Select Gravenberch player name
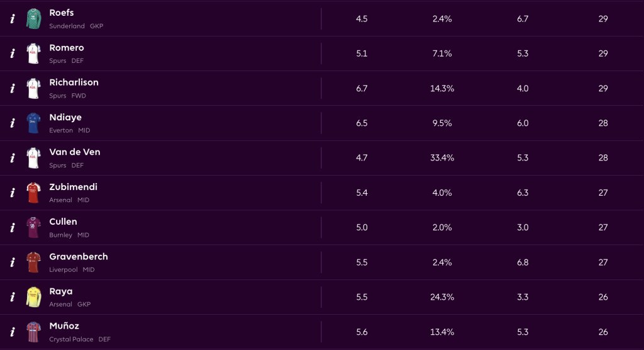Screen dimensions: 644x350 78,257
